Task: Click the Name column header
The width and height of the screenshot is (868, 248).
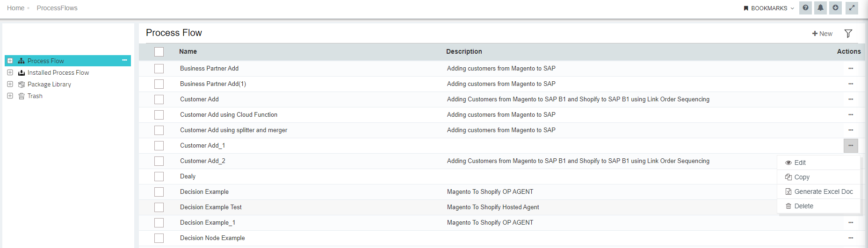Action: (x=188, y=51)
